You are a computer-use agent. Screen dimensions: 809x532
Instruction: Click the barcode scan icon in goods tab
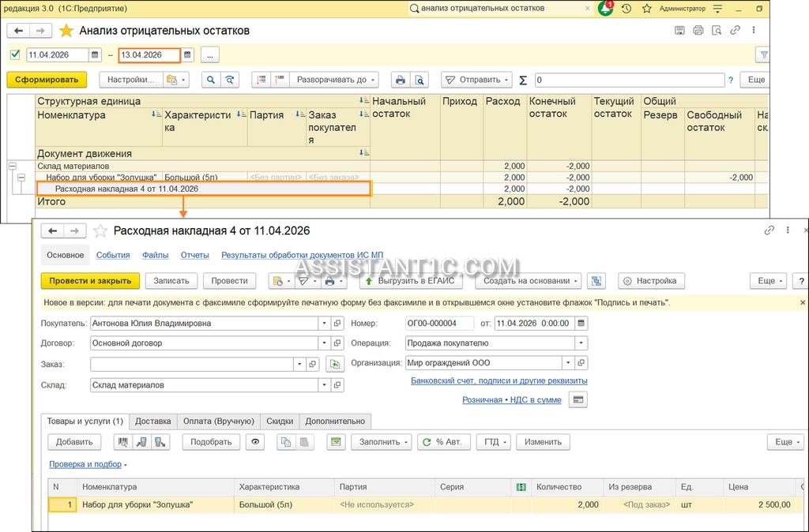coord(122,442)
